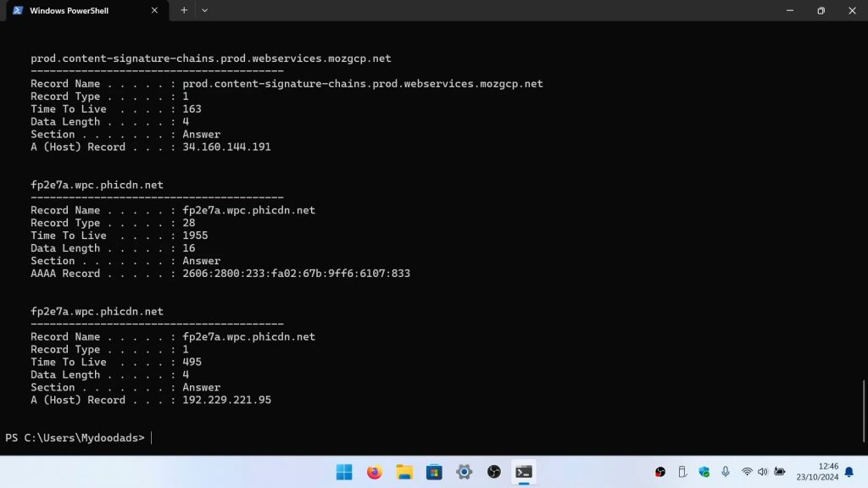Click the USB device tray icon
This screenshot has width=868, height=488.
tap(682, 472)
